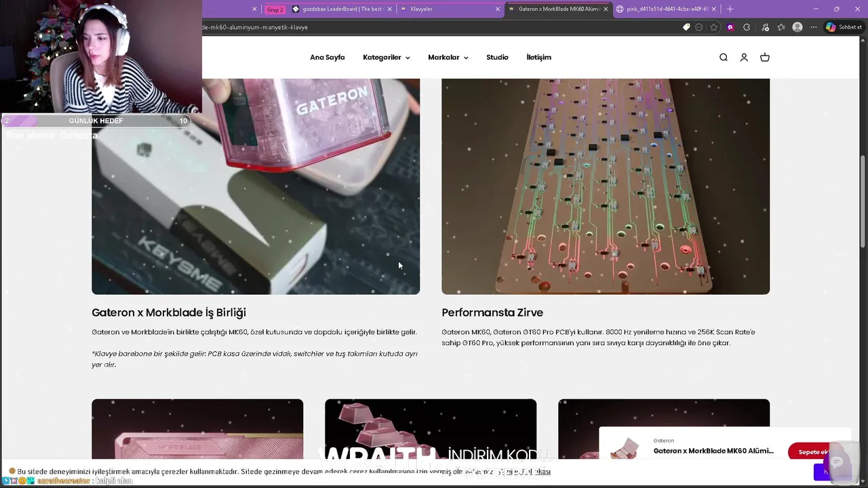Viewport: 868px width, 488px height.
Task: Go to Ana Sayfa
Action: [x=328, y=58]
